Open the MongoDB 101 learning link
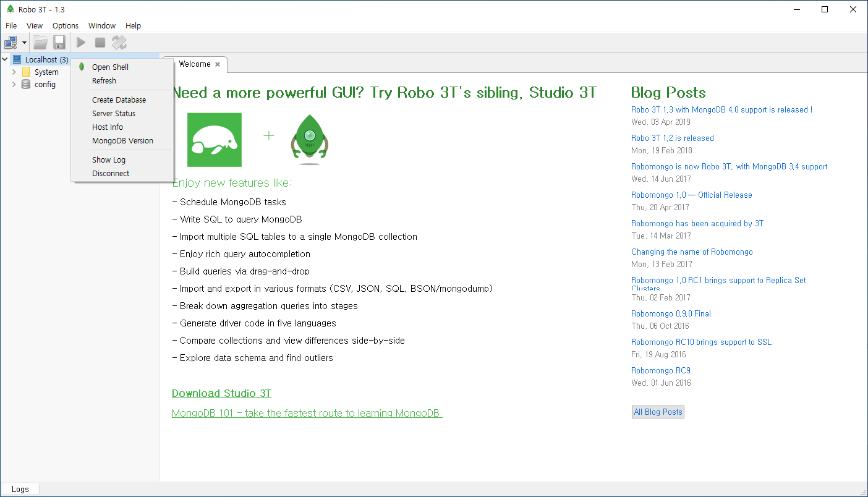The width and height of the screenshot is (868, 497). 307,413
